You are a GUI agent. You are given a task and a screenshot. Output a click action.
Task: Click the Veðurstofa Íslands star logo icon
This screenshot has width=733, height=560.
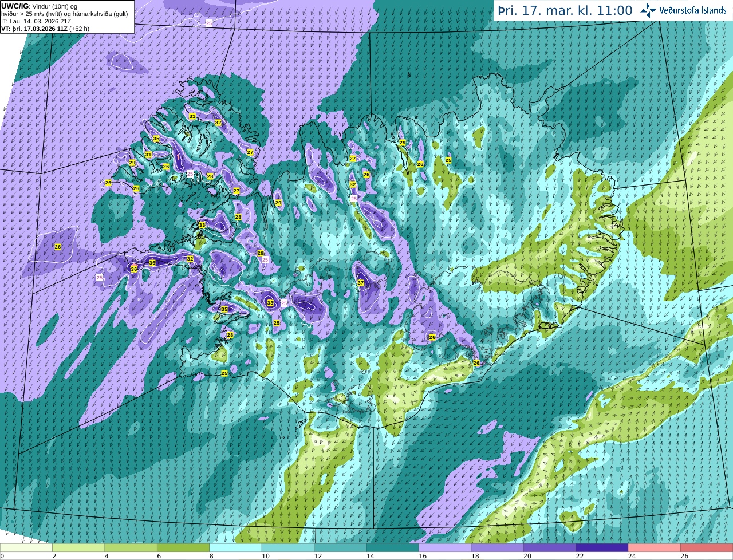click(648, 10)
